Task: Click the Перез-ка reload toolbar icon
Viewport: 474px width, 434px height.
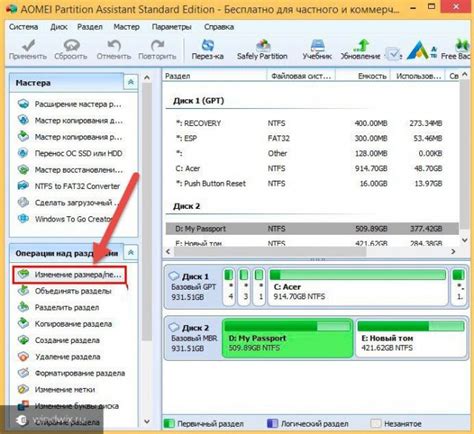Action: pyautogui.click(x=207, y=49)
